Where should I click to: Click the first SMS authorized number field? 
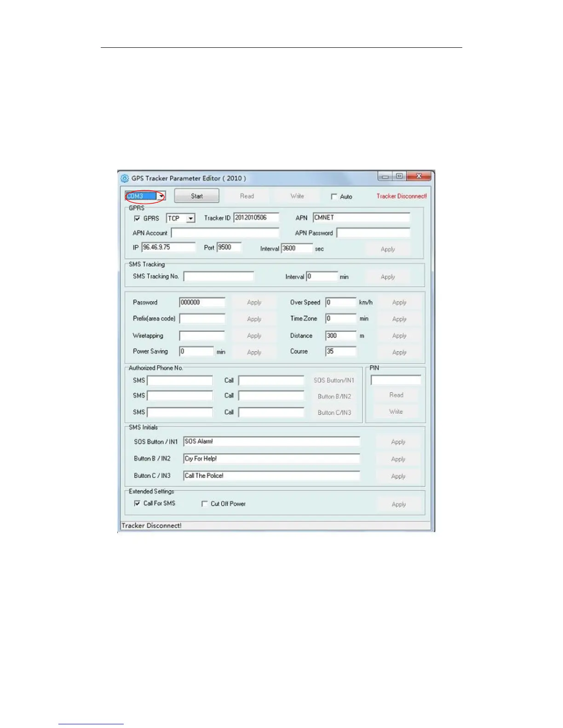180,381
